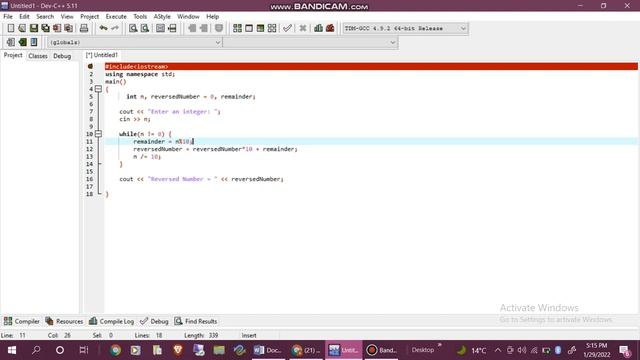Save the current file via toolbar icon
The width and height of the screenshot is (640, 360).
point(33,28)
